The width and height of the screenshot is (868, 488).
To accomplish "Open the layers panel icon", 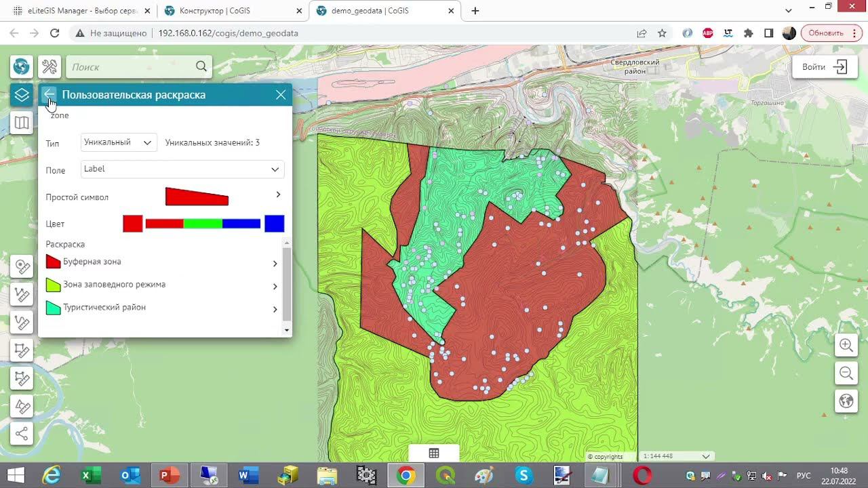I will point(22,95).
